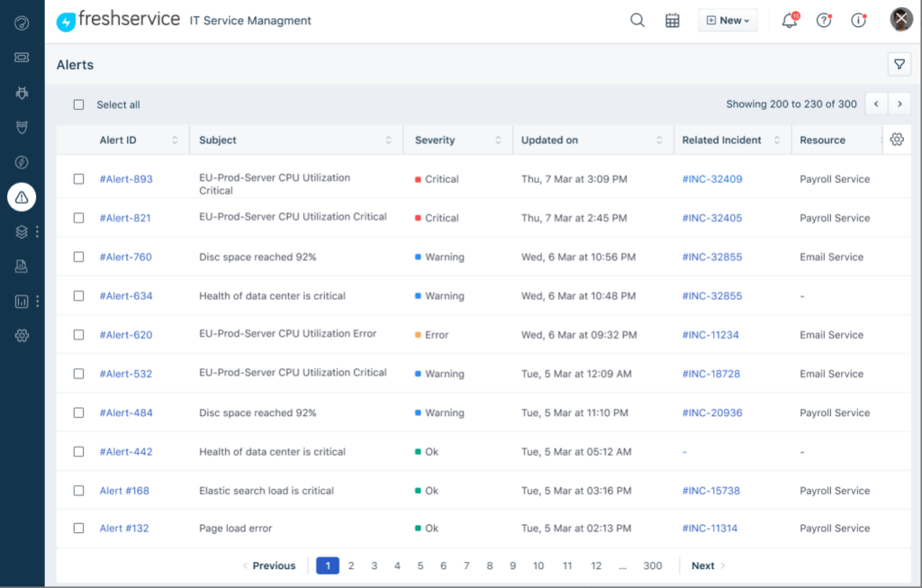This screenshot has width=922, height=588.
Task: Open the filter panel for alerts
Action: coord(899,64)
